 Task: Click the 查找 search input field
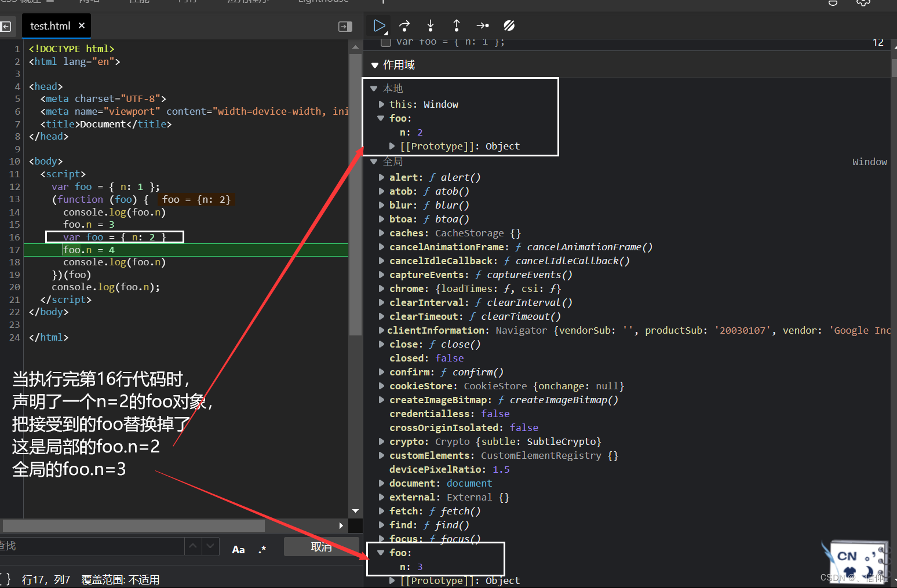click(x=92, y=546)
